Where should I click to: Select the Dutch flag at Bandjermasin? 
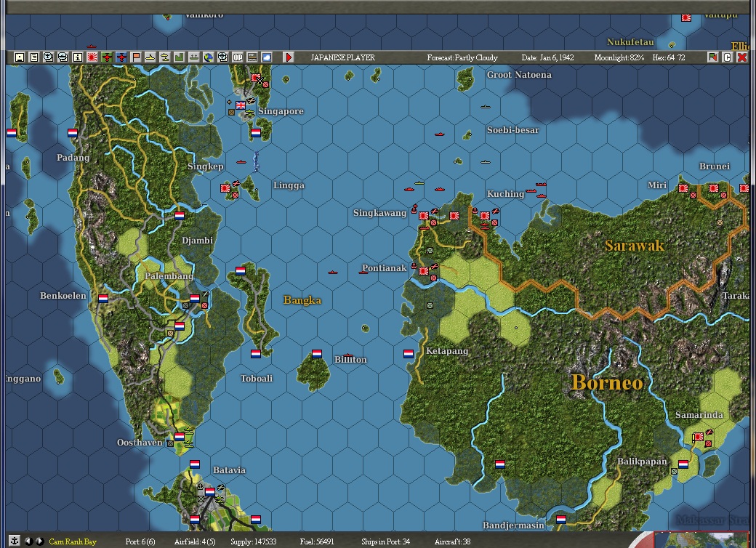point(560,520)
